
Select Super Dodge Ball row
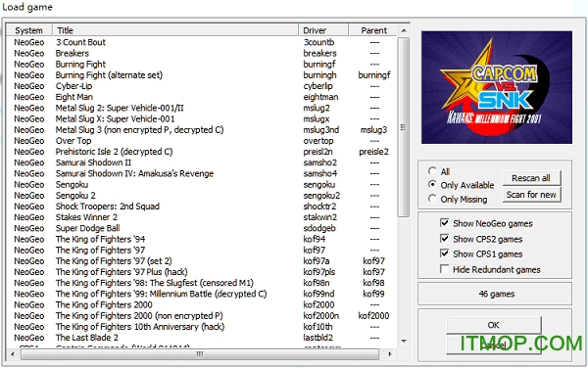pyautogui.click(x=202, y=228)
